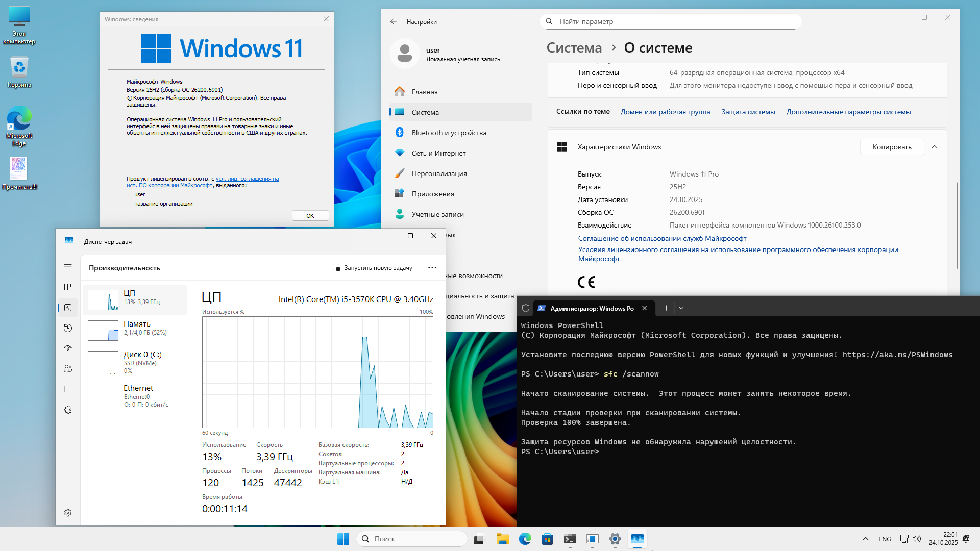Click Settings page vertical scrollbar
Image resolution: width=980 pixels, height=551 pixels.
pos(957,224)
